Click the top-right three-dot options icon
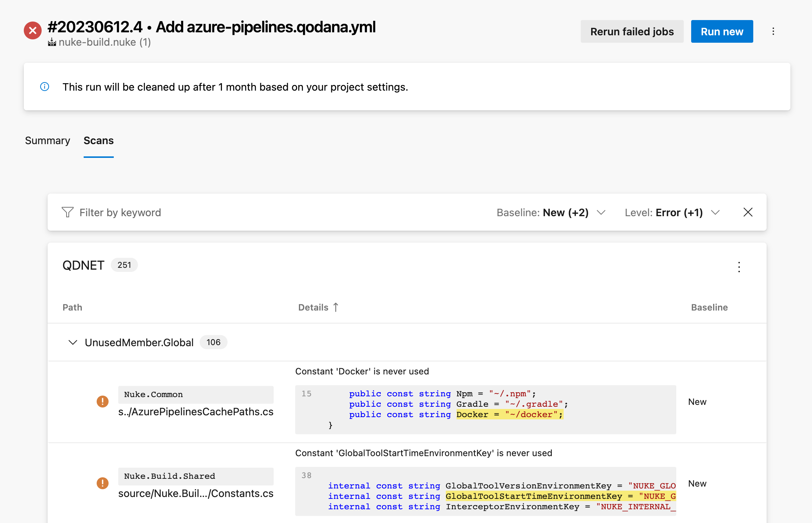The image size is (812, 523). [774, 31]
